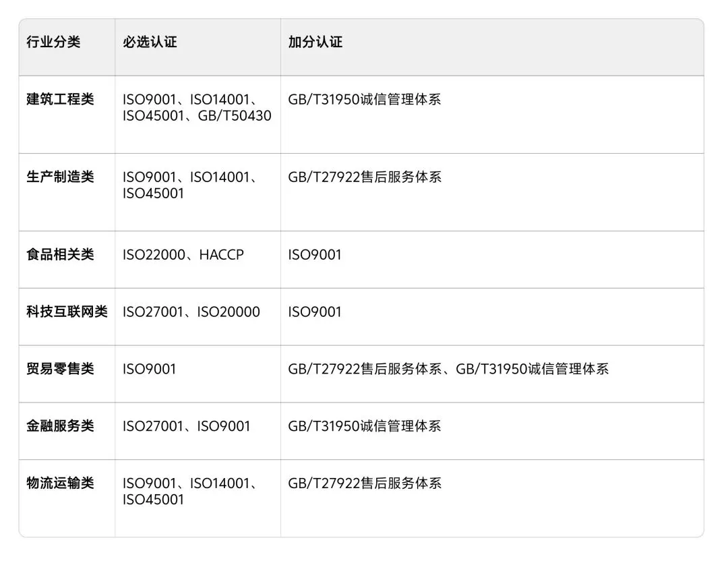Click GB/T27922售后服务体系 in 物流运输类 row

[365, 483]
